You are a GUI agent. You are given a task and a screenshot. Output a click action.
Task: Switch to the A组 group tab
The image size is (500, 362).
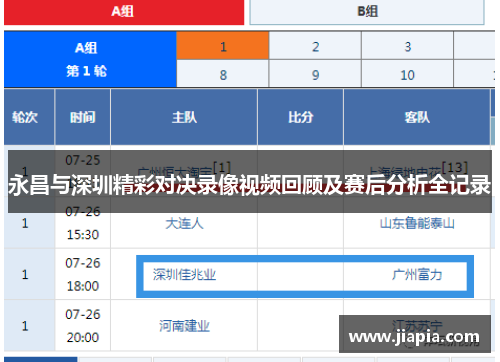(x=124, y=12)
